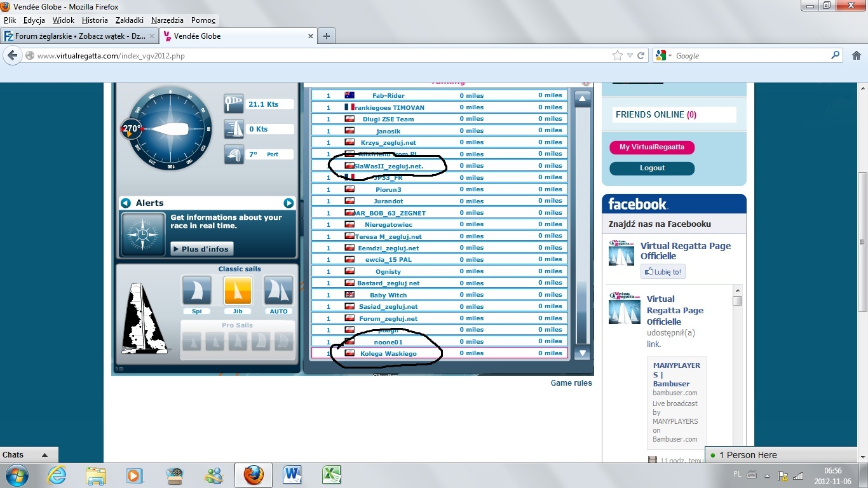Click ranking row Sasiad_zegluj.net
Image resolution: width=868 pixels, height=488 pixels.
coord(439,306)
